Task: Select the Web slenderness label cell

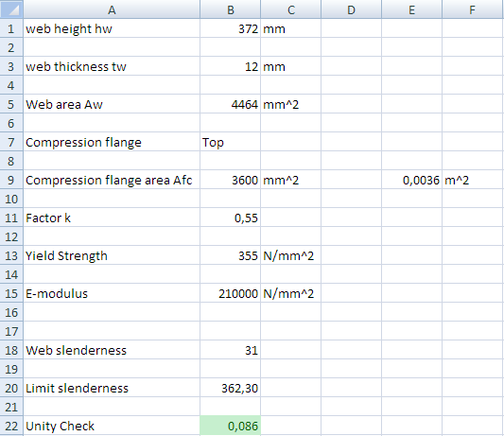Action: click(x=112, y=350)
